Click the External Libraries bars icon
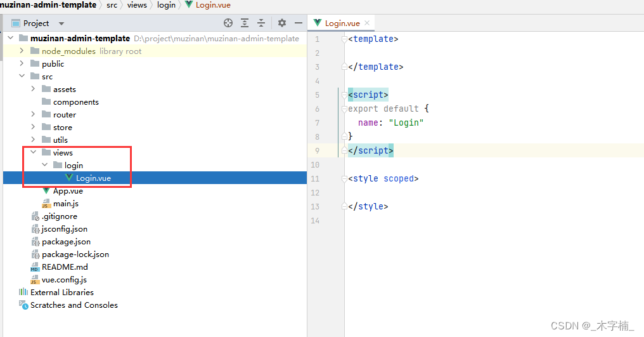 23,292
